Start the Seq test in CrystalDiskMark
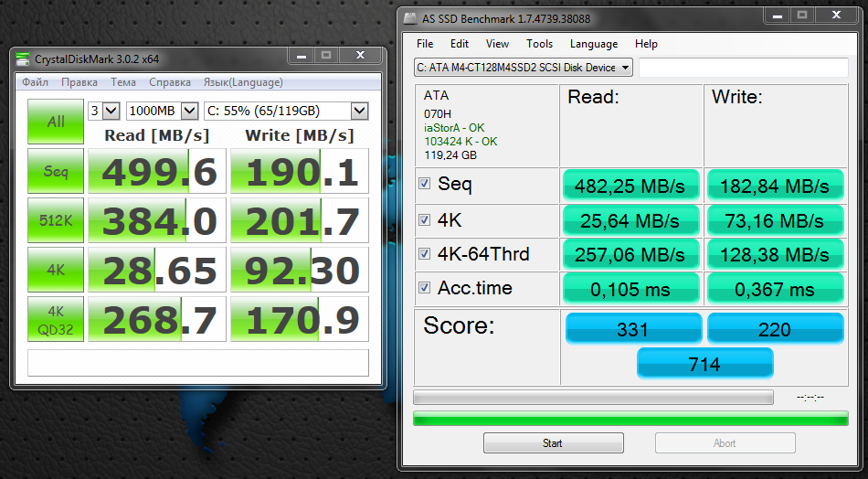 pos(56,171)
